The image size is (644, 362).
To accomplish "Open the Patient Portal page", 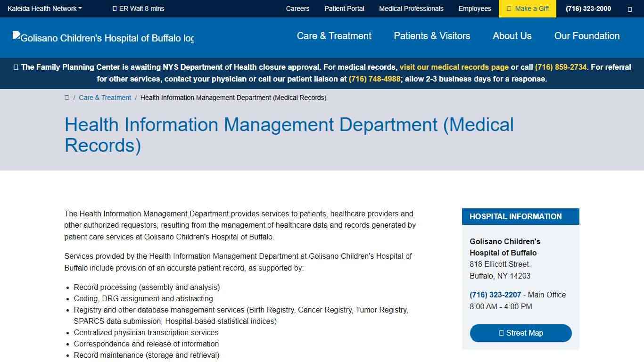I will pyautogui.click(x=344, y=8).
